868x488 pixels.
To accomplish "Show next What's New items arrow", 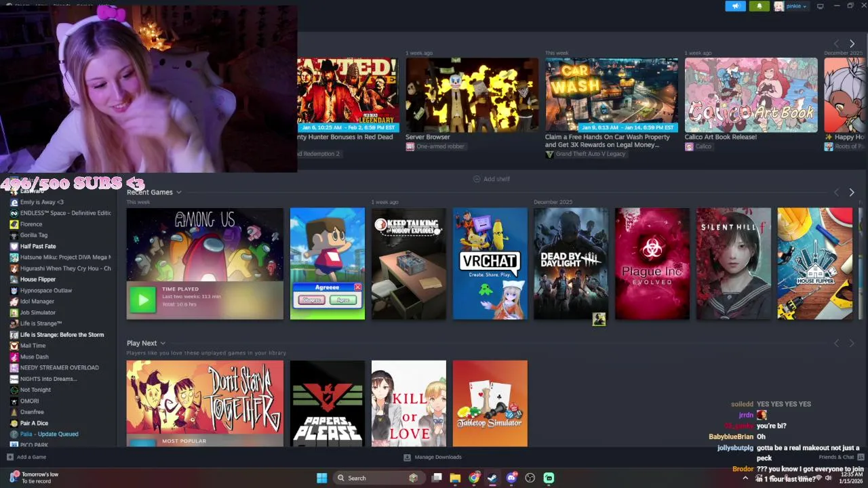I will tap(852, 43).
